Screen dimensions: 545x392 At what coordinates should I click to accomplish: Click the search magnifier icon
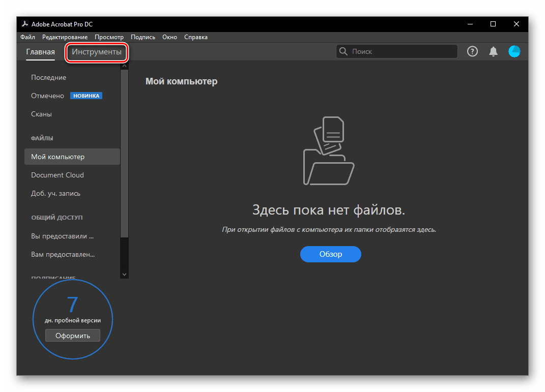[343, 51]
